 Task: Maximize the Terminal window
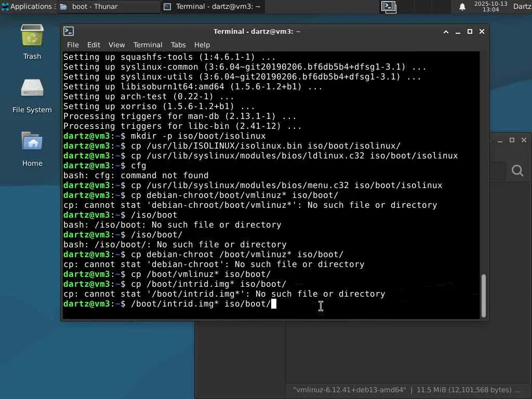(x=470, y=32)
